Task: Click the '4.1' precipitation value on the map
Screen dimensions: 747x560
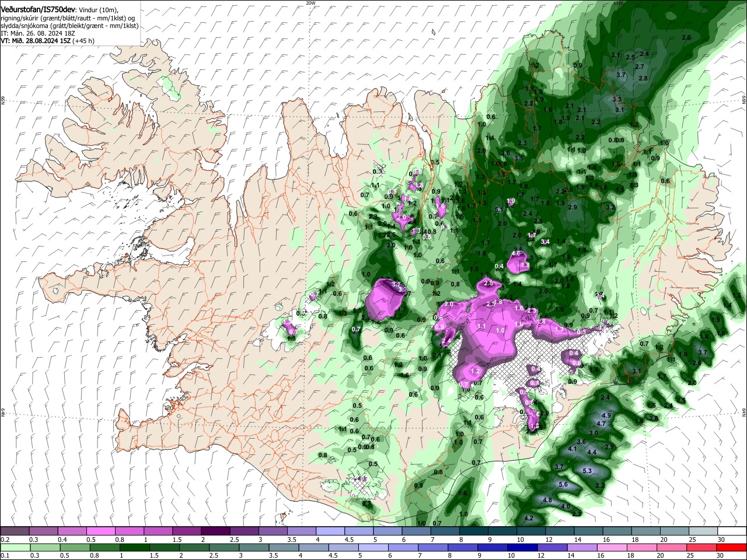Action: 573,449
